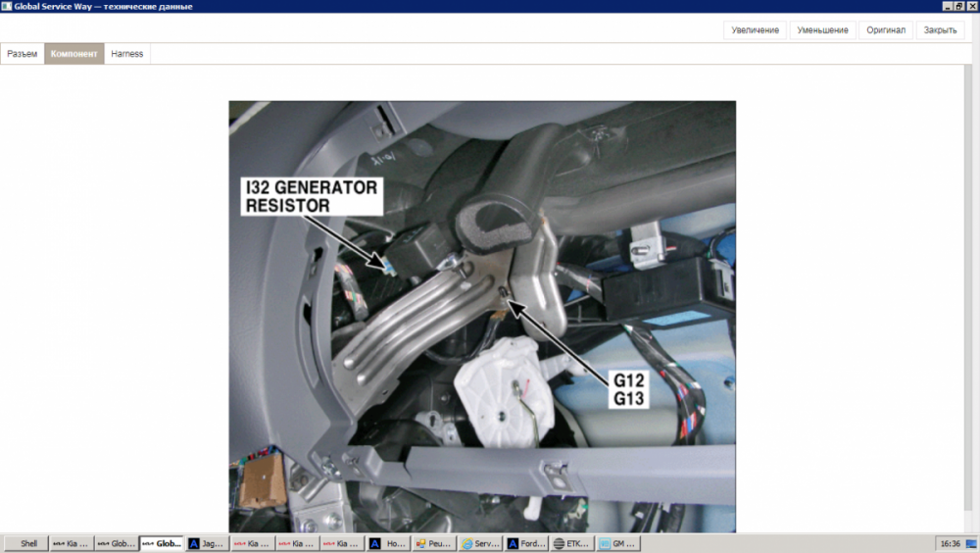This screenshot has width=980, height=553.
Task: Open the Jag... taskbar application
Action: coord(206,543)
